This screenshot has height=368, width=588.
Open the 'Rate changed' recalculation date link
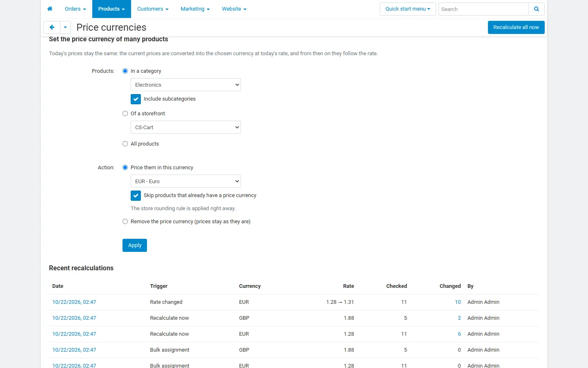click(x=74, y=302)
